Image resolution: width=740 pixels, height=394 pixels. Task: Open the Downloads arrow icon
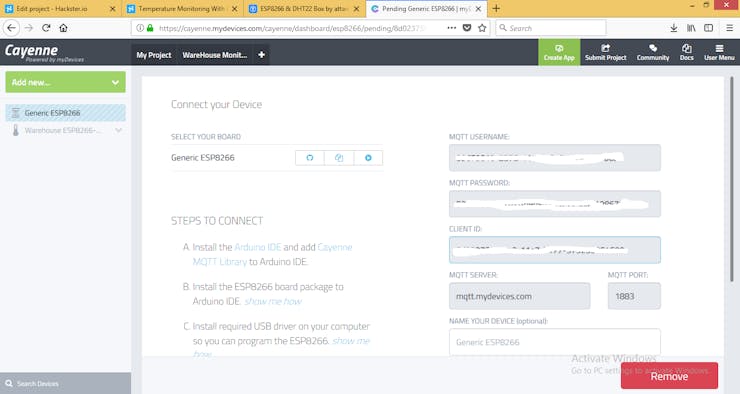674,28
